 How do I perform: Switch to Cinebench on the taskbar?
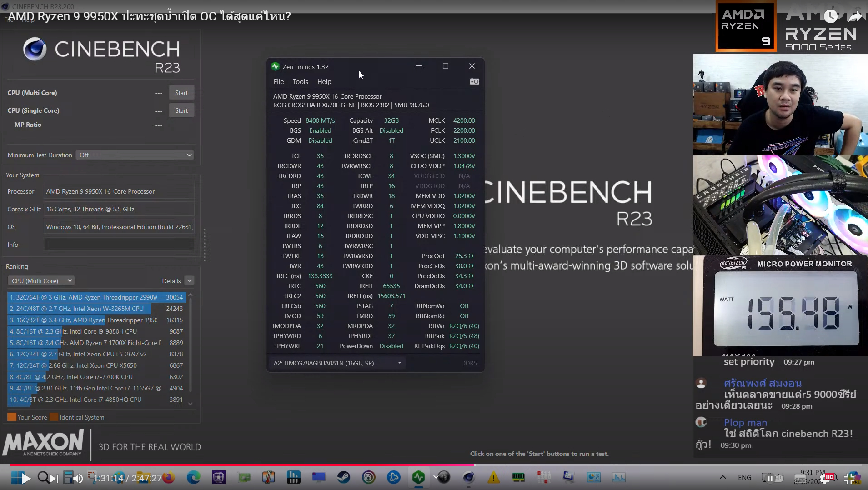tap(469, 477)
